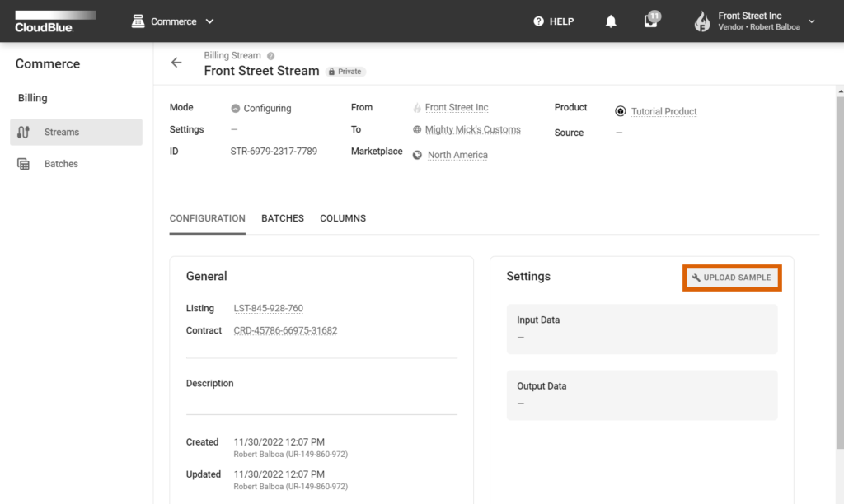844x504 pixels.
Task: Open contract CRD-45786-66975-31682
Action: 285,330
